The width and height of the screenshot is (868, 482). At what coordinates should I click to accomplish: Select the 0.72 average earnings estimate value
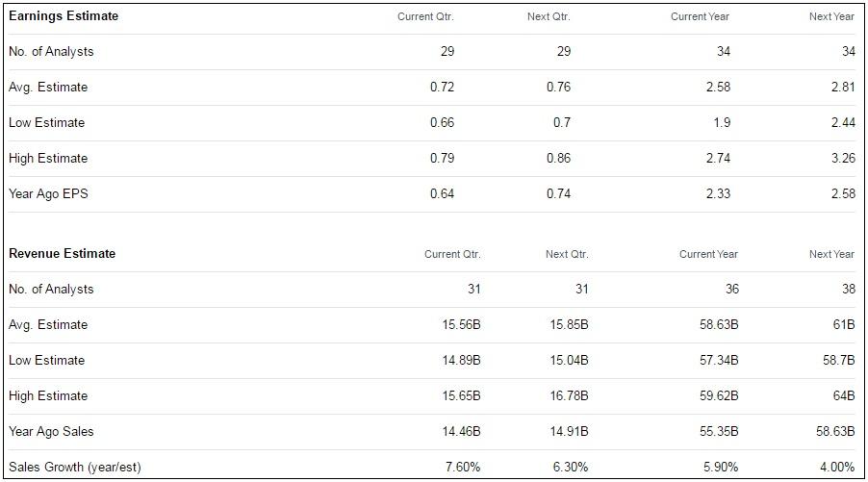click(442, 87)
